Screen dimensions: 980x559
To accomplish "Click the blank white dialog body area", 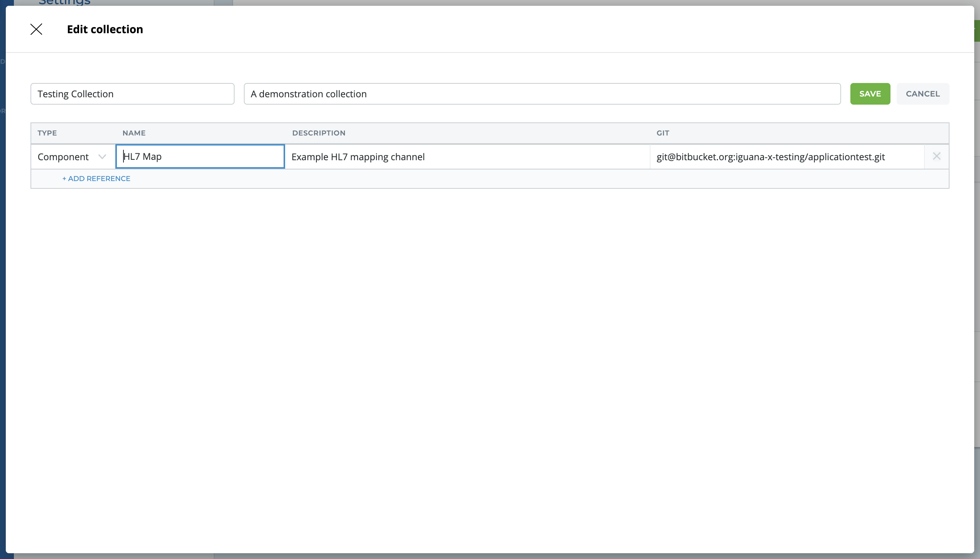I will pyautogui.click(x=490, y=347).
